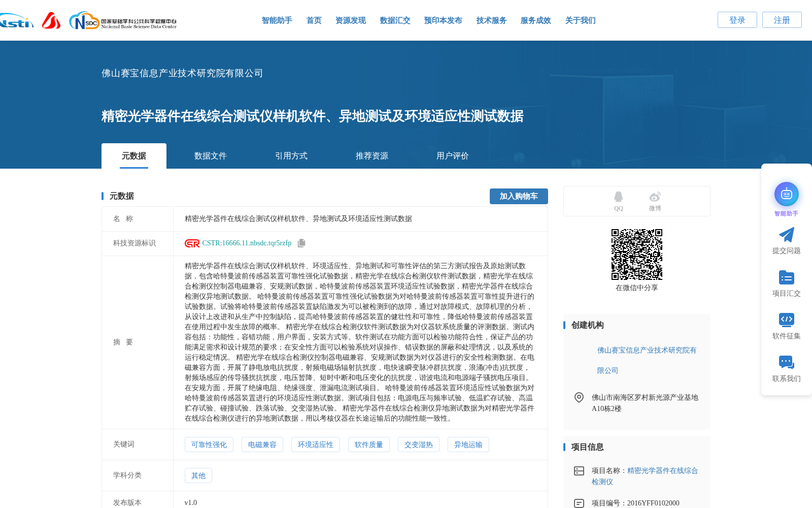Viewport: 812px width, 508px height.
Task: Click the red flame-shaped logo
Action: 51,21
